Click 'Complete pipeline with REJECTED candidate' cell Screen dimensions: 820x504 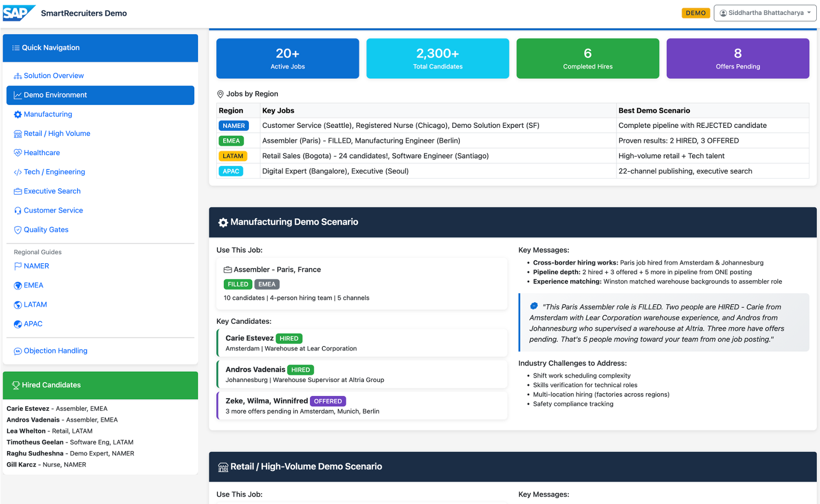point(712,126)
